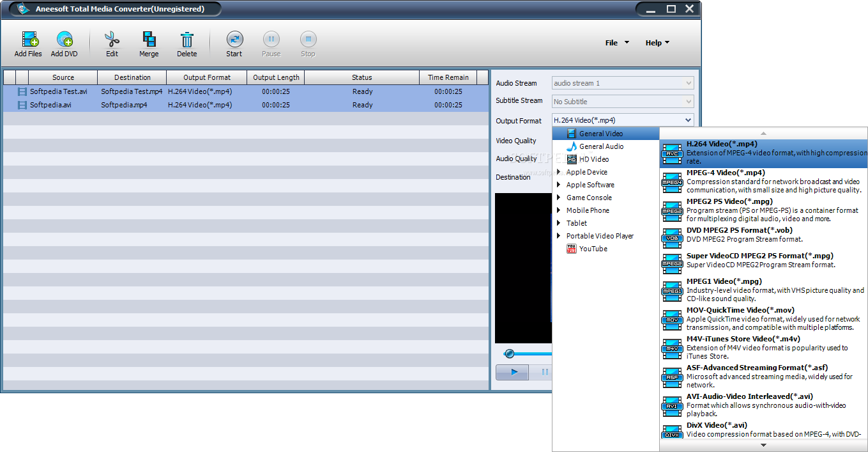Click the Add Files toolbar icon
The image size is (868, 452).
[29, 40]
